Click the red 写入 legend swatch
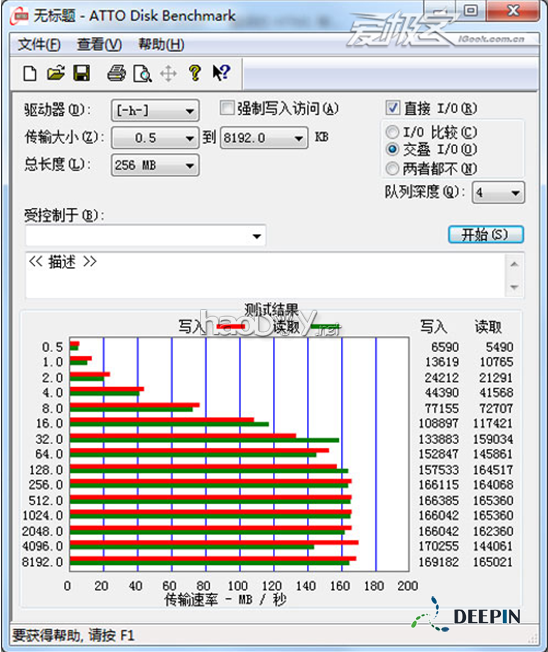 pos(230,327)
